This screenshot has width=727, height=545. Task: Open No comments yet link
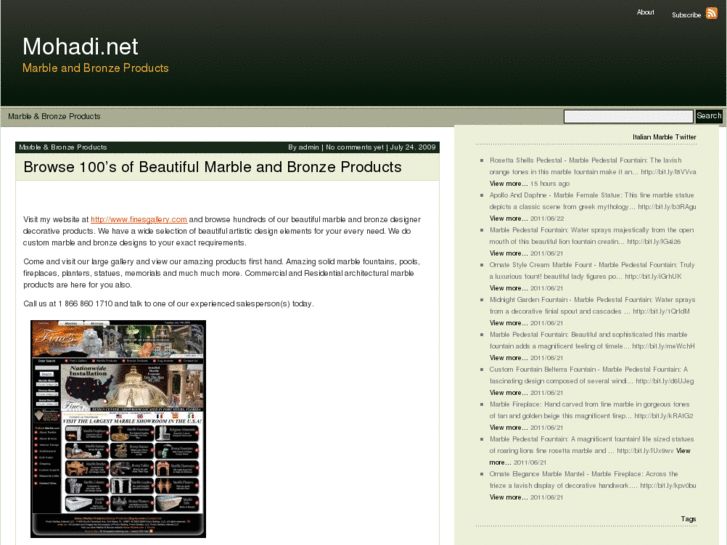[x=354, y=147]
